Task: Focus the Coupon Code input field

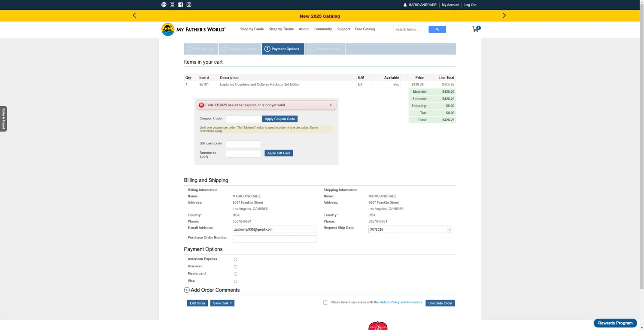Action: [x=243, y=119]
